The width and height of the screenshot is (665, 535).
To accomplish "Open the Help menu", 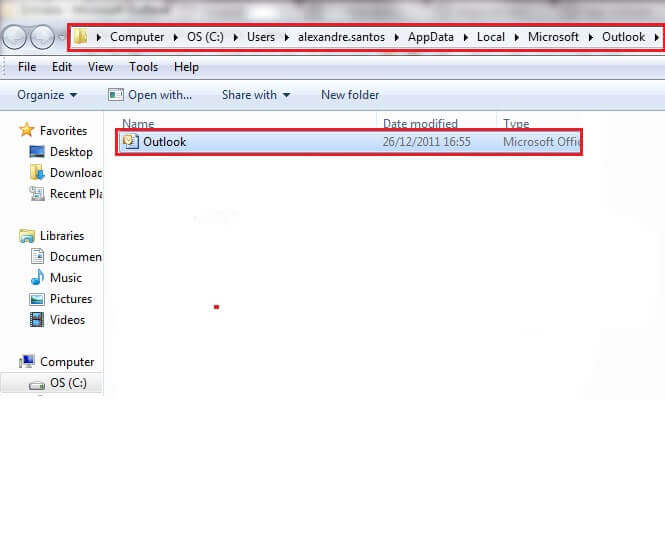I will pos(186,67).
